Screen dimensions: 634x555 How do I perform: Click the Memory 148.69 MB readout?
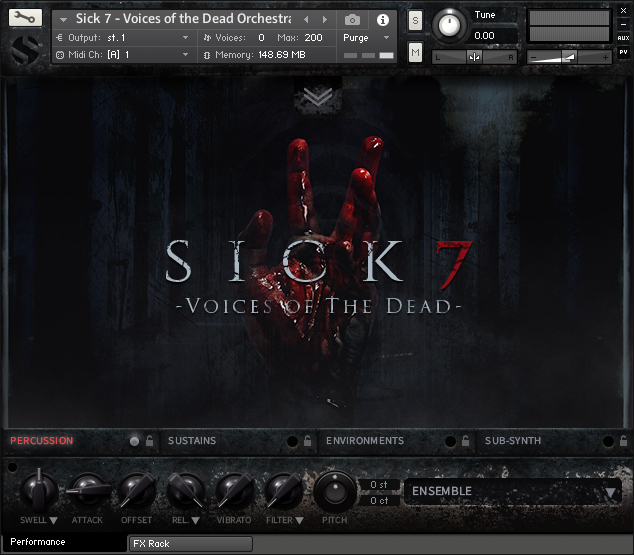click(x=260, y=55)
